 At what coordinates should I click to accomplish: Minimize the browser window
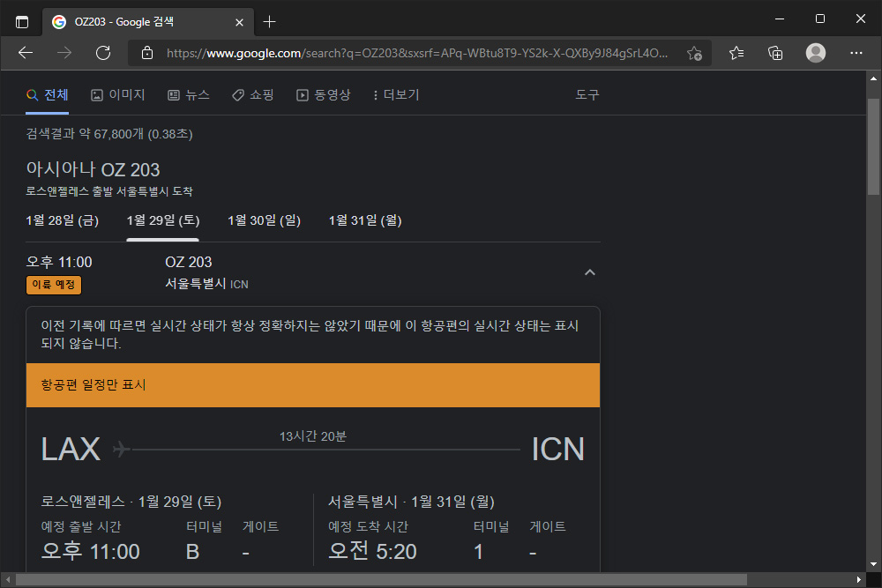pyautogui.click(x=780, y=19)
